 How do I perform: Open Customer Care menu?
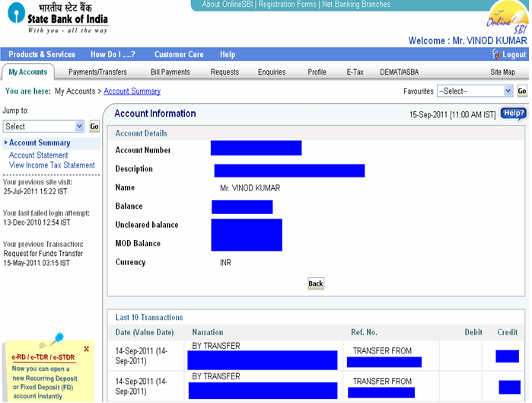pyautogui.click(x=179, y=54)
